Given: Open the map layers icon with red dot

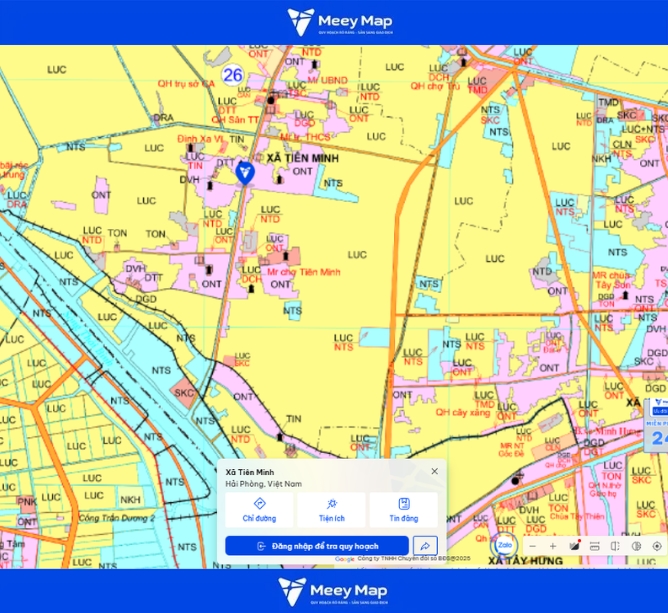Looking at the screenshot, I should point(574,546).
